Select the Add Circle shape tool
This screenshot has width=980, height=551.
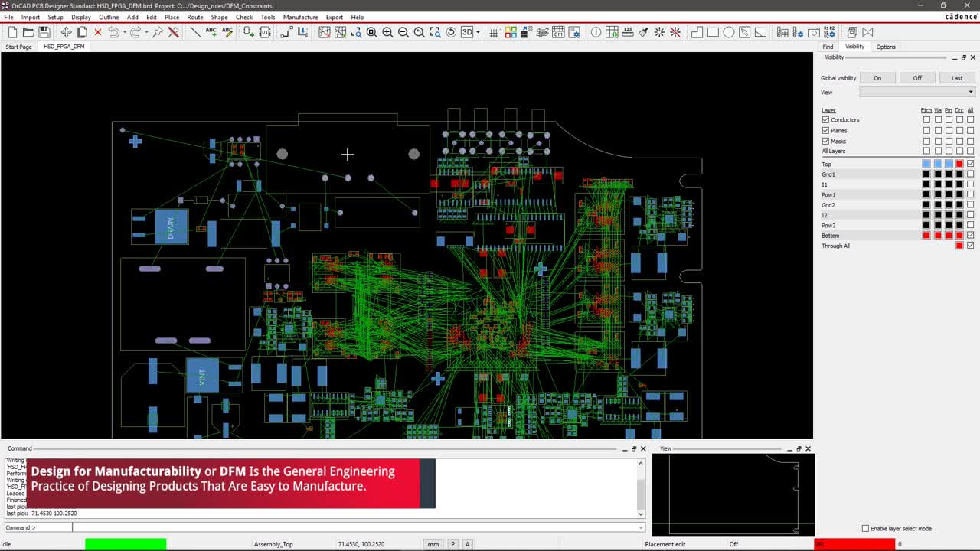pos(729,32)
